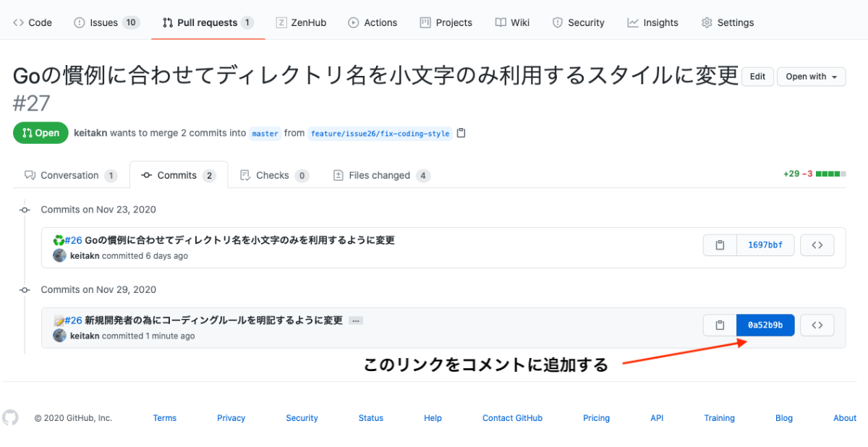The image size is (868, 447).
Task: Open the Status footer link
Action: tap(371, 418)
